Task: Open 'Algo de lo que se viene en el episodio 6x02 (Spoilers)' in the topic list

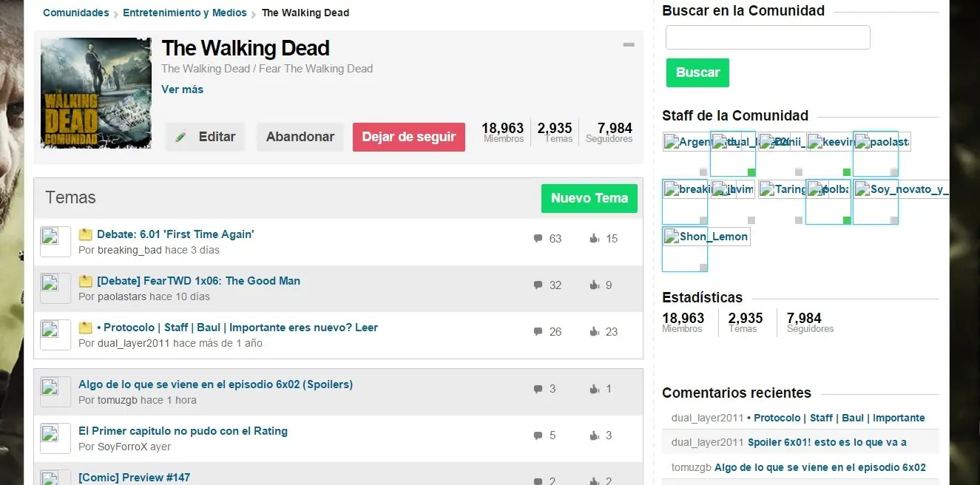Action: [215, 384]
